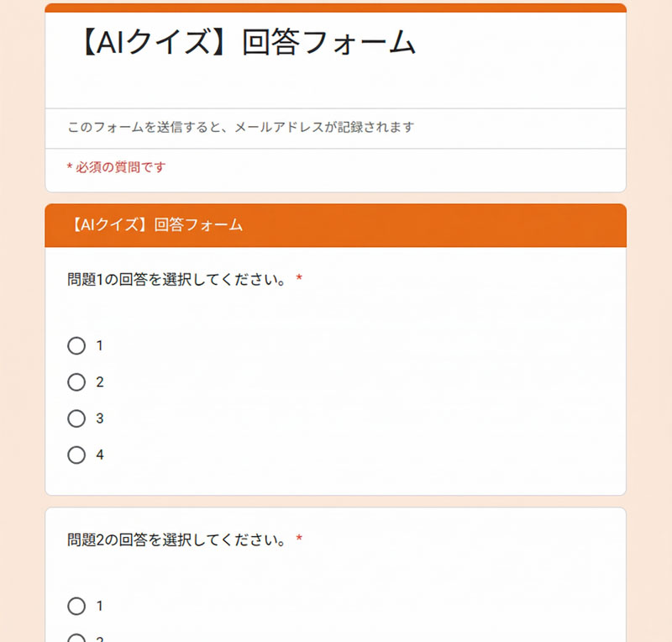672x642 pixels.
Task: Click the メールアドレスが記録されます notice text
Action: [x=241, y=128]
